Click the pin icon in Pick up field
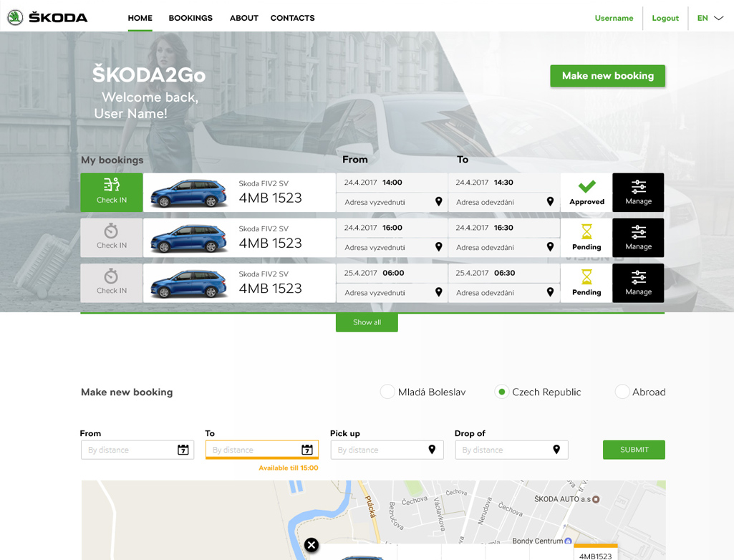The height and width of the screenshot is (560, 734). [432, 450]
